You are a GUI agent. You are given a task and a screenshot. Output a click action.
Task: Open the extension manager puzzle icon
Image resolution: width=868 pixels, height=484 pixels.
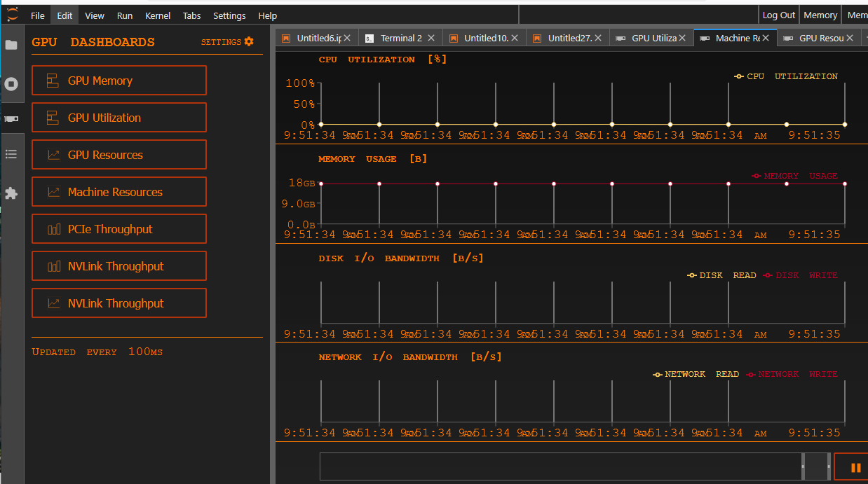pyautogui.click(x=11, y=193)
